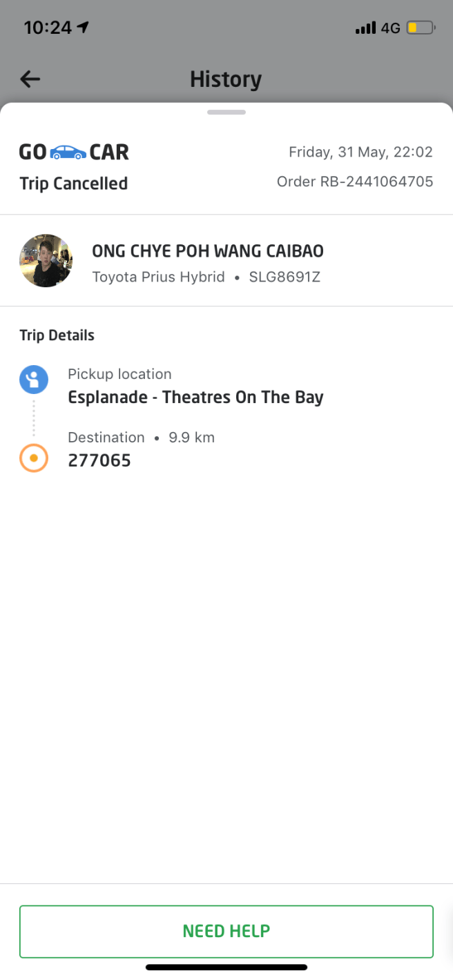
Task: Tap the Trip Details heading
Action: (x=57, y=335)
